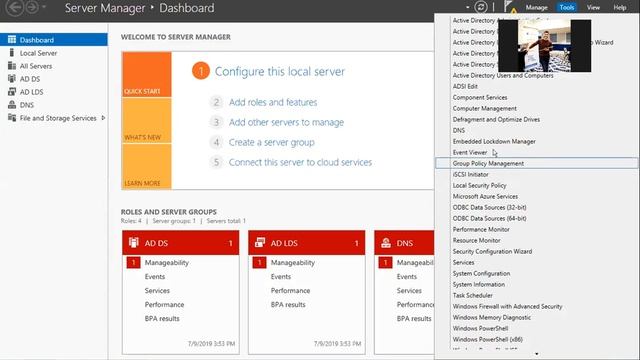Open the QUICK START tile
Viewport: 640px width, 360px height.
147,74
